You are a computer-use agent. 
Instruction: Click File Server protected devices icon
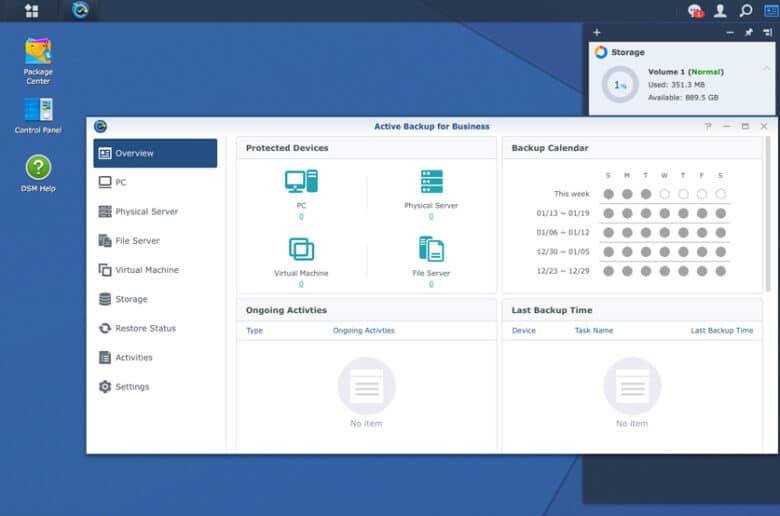[x=431, y=249]
